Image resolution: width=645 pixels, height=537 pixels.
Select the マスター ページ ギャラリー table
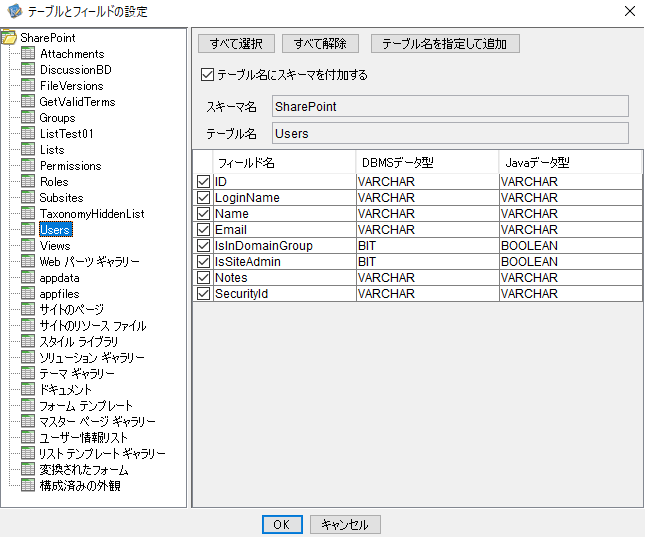pyautogui.click(x=97, y=421)
